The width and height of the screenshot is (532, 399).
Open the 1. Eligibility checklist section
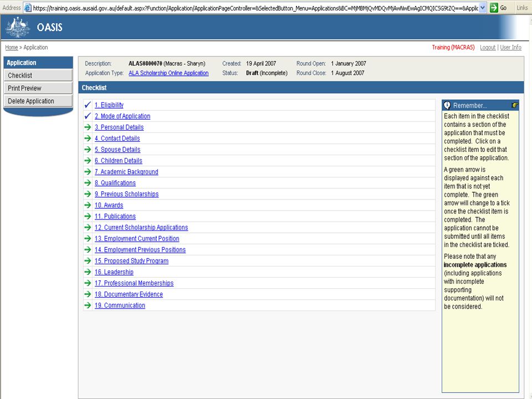(109, 105)
